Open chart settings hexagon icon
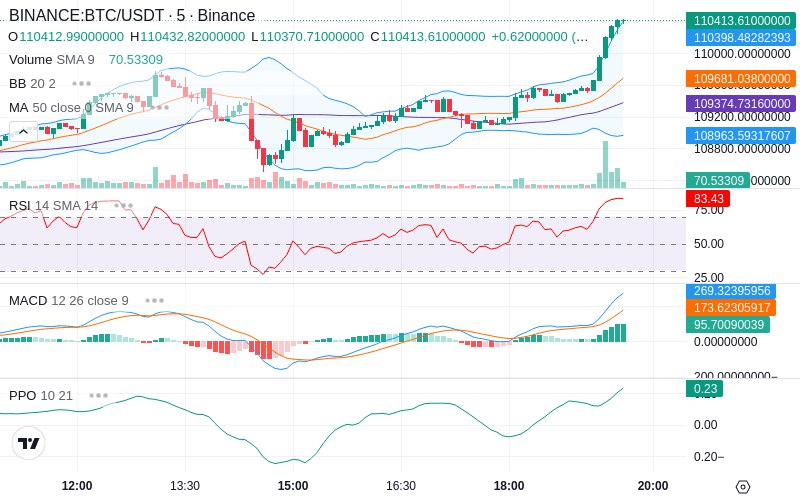 click(743, 487)
